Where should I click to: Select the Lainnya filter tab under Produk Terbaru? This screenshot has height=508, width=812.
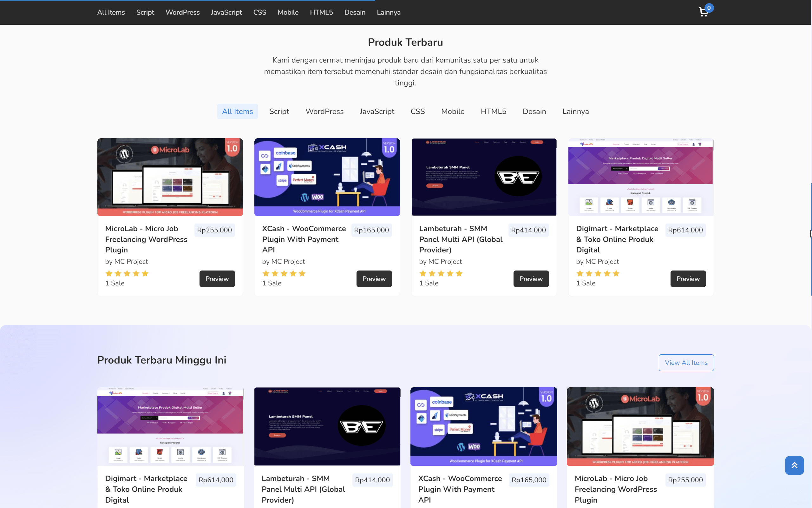click(x=575, y=111)
